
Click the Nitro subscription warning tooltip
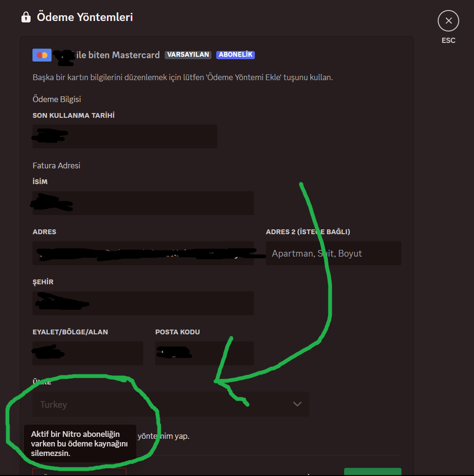80,444
